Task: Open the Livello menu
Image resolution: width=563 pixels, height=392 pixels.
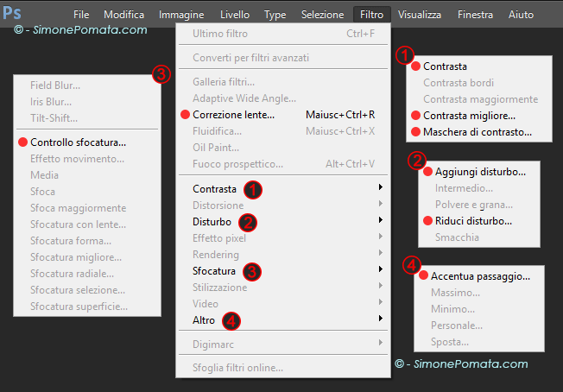Action: (235, 15)
